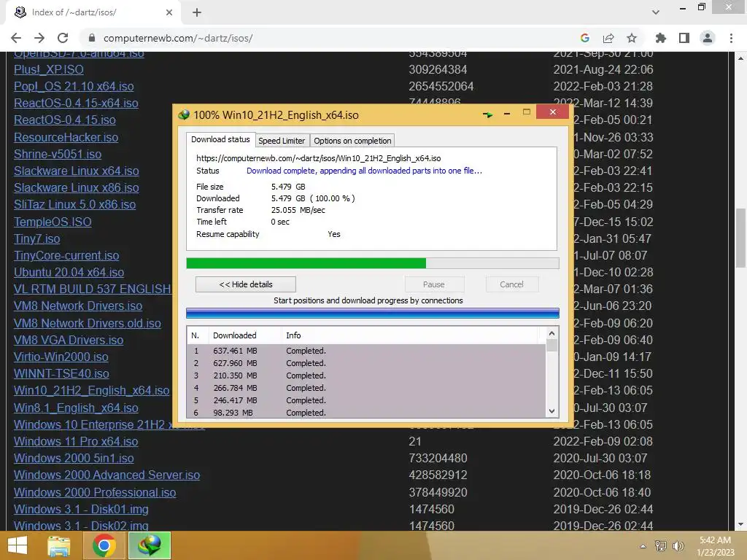
Task: Open the Windows 2000 5in1.iso link
Action: coord(74,458)
